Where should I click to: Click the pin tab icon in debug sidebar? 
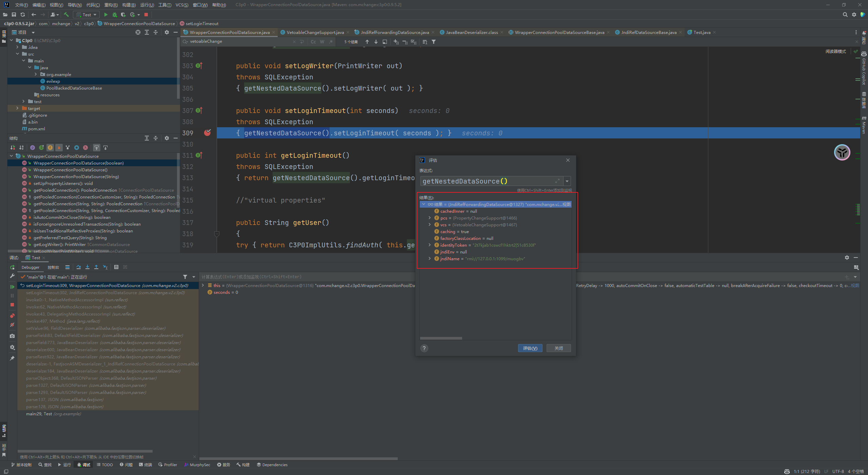(12, 358)
